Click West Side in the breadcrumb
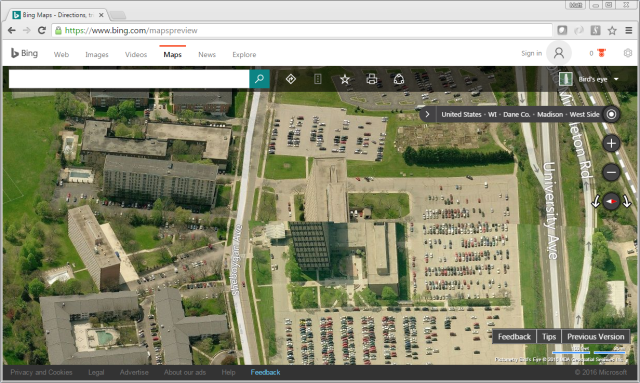The width and height of the screenshot is (640, 383). 584,114
